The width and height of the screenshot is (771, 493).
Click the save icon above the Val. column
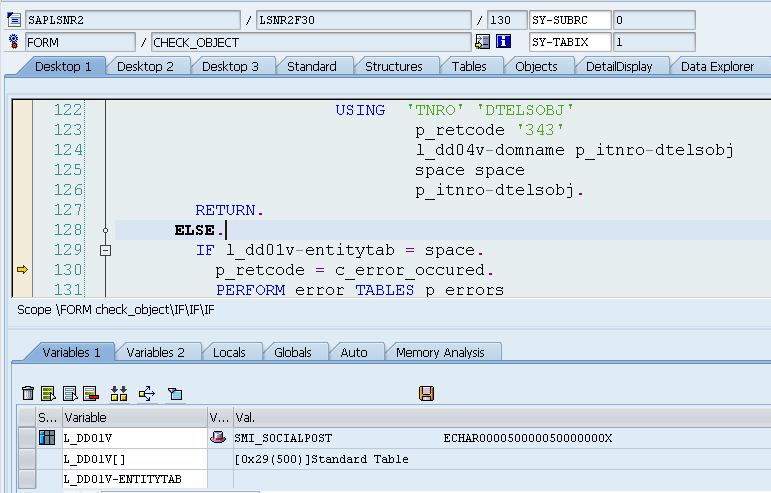[x=426, y=394]
